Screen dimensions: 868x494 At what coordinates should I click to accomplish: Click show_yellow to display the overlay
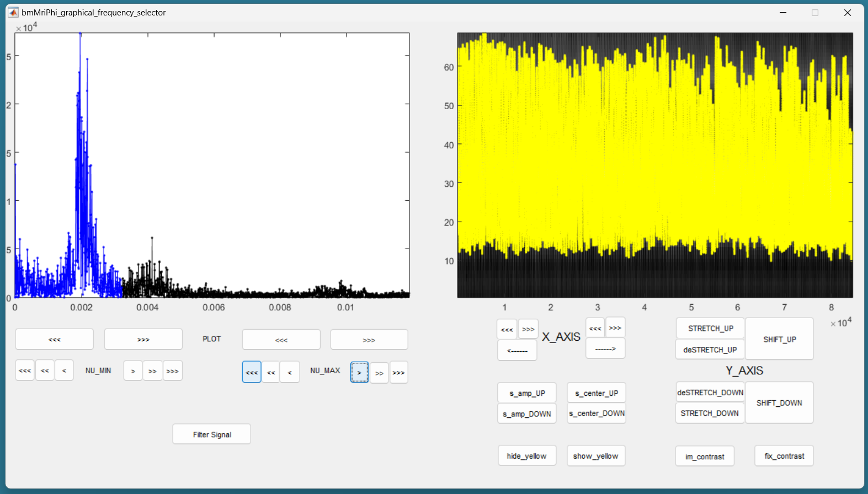596,455
